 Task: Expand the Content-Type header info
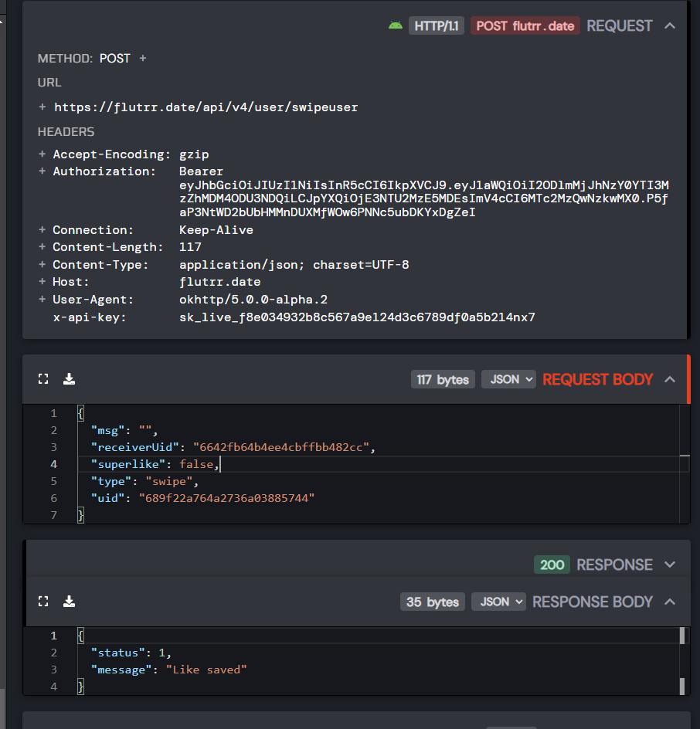pyautogui.click(x=42, y=265)
